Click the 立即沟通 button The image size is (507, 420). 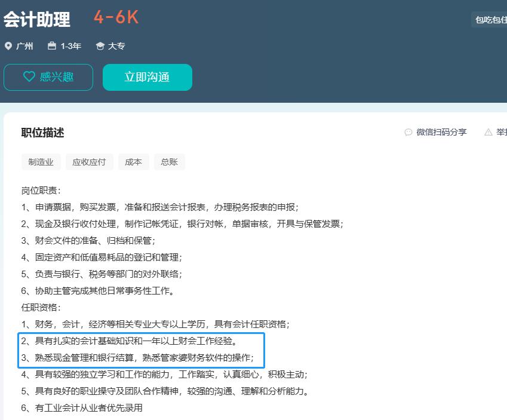pyautogui.click(x=148, y=77)
